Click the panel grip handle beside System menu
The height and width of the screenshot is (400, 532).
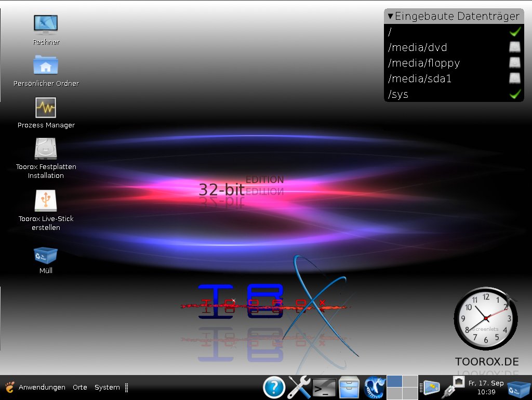tap(127, 388)
